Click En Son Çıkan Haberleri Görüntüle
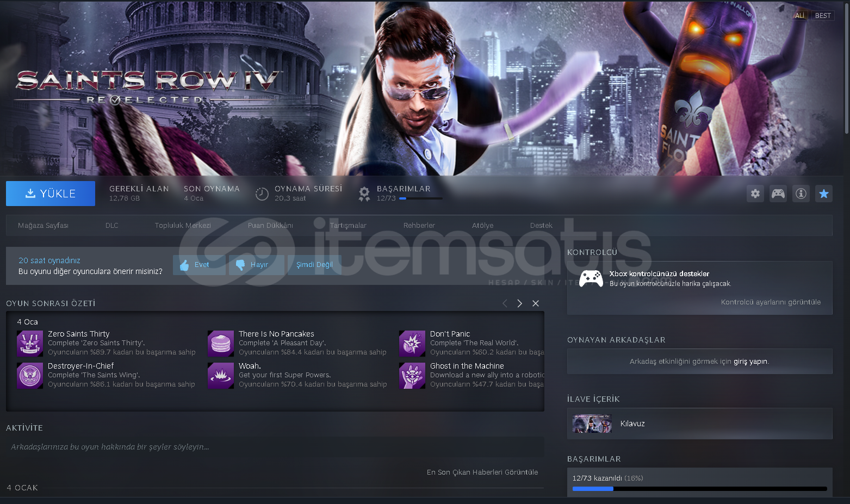850x504 pixels. click(x=482, y=472)
